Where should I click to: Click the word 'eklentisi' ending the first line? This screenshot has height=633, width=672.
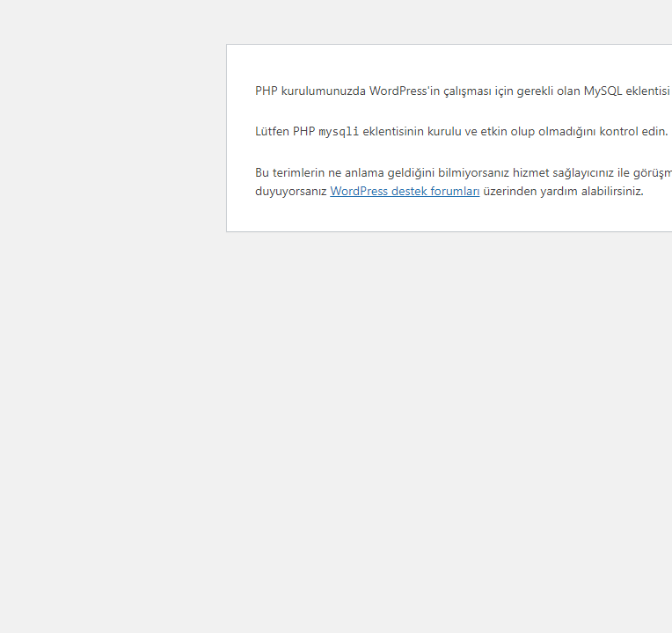pyautogui.click(x=647, y=91)
